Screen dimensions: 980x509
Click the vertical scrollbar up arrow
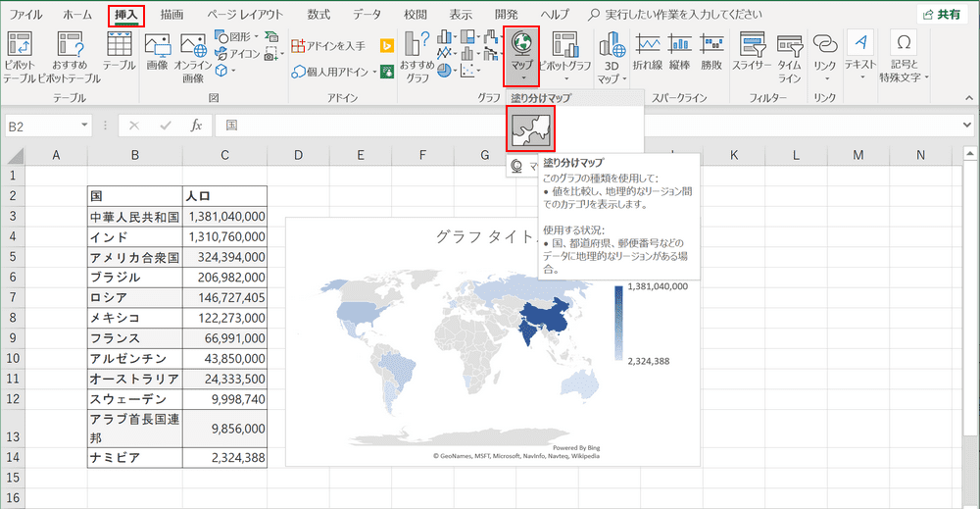tap(970, 153)
